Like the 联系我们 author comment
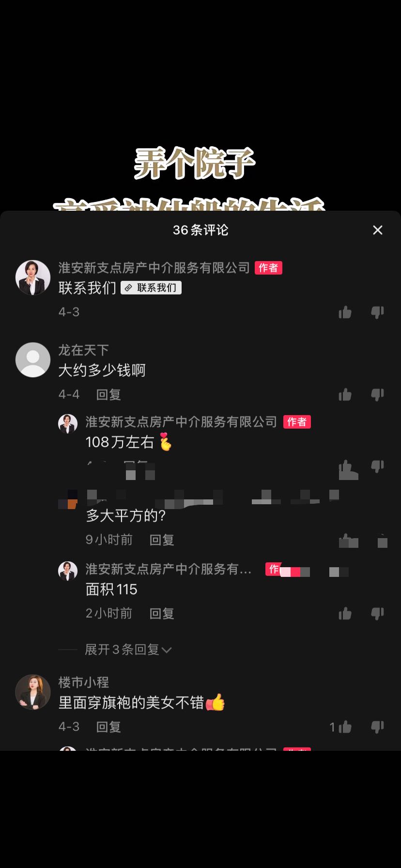The image size is (401, 868). click(345, 312)
